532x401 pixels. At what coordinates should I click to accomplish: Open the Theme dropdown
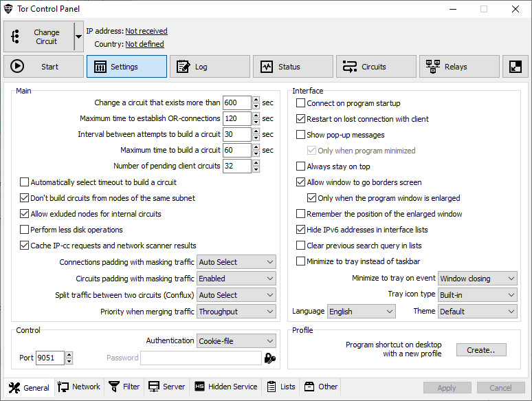coord(478,312)
